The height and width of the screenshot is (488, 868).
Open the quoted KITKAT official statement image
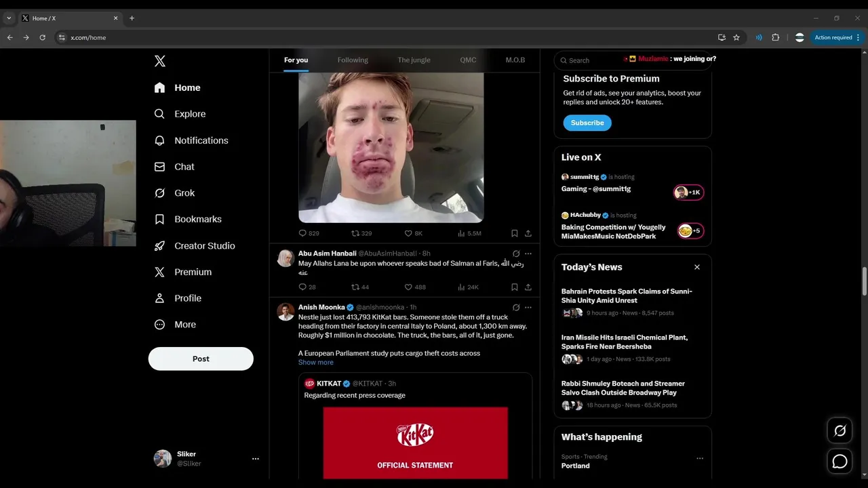tap(415, 443)
